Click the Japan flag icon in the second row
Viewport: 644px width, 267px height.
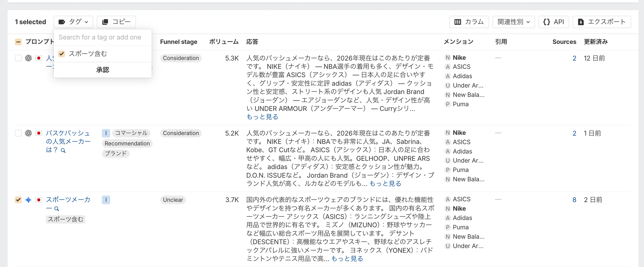[x=39, y=133]
